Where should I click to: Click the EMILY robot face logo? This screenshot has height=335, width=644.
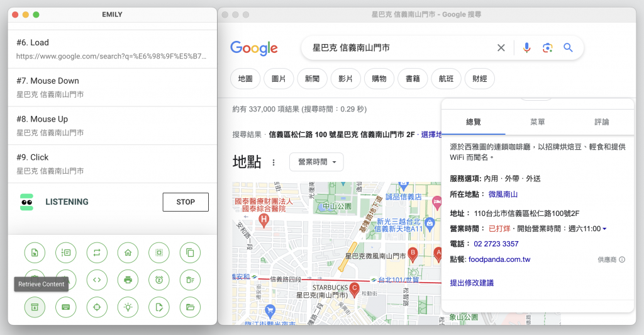pyautogui.click(x=26, y=202)
